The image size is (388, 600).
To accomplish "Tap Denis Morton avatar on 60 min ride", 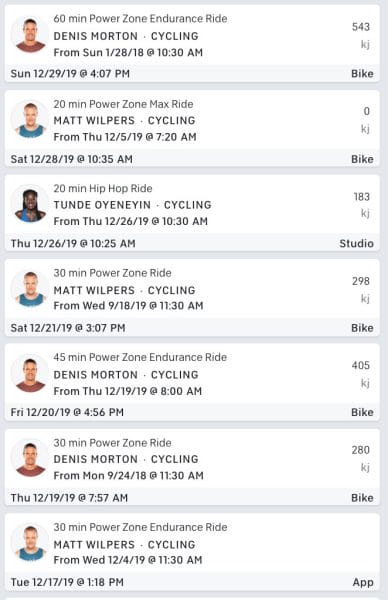I will click(30, 35).
